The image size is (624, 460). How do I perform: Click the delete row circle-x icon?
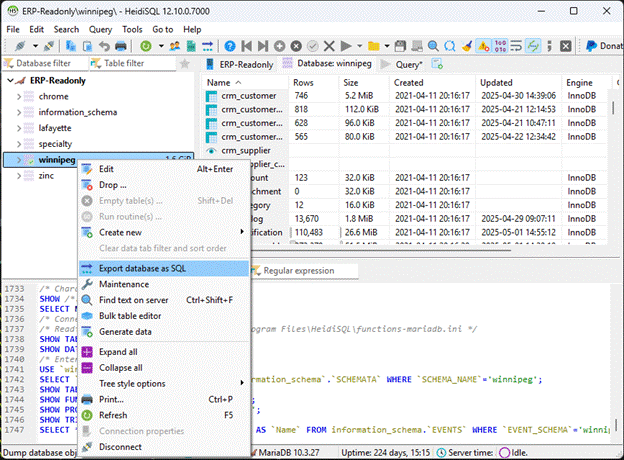point(296,46)
